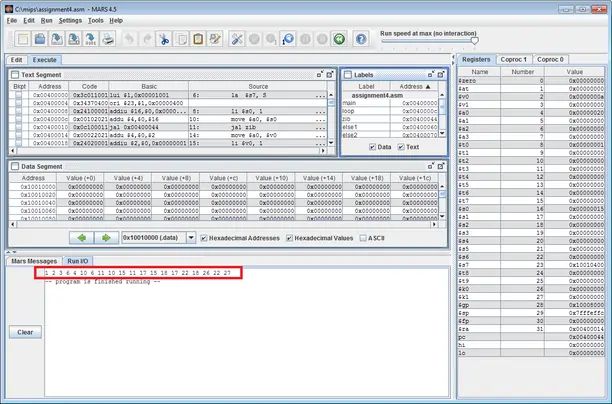Click the Save As toolbar icon

coord(73,39)
